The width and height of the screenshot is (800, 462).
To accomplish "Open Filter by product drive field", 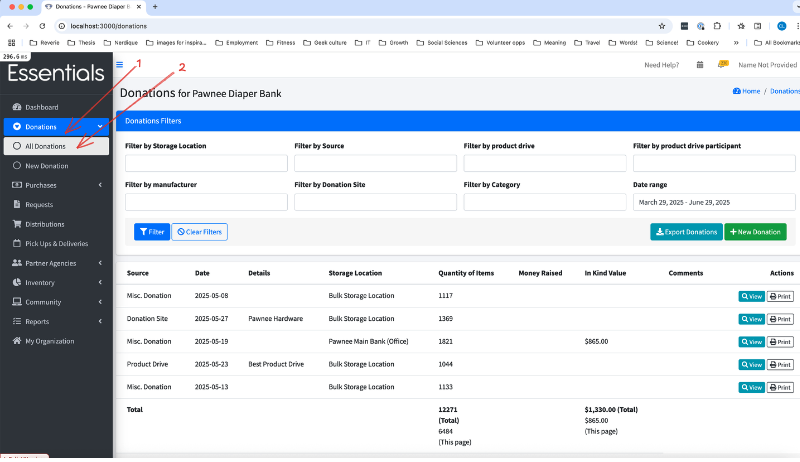I will (x=545, y=163).
